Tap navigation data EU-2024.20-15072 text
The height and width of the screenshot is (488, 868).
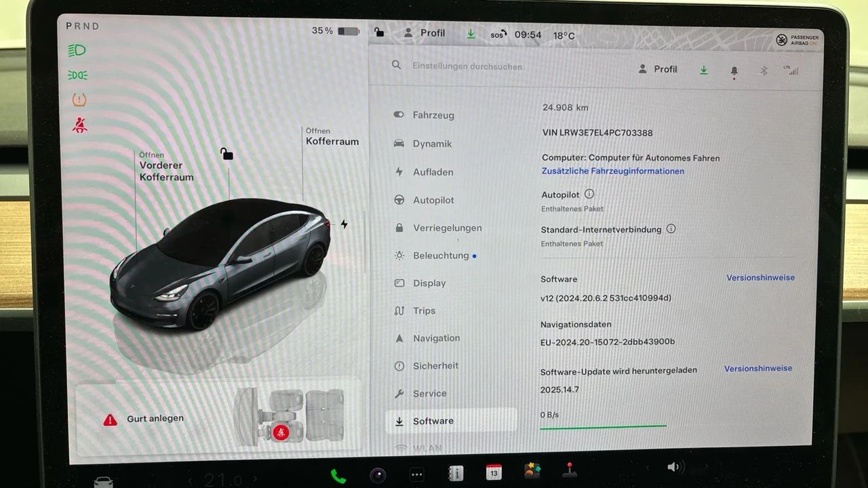point(608,342)
